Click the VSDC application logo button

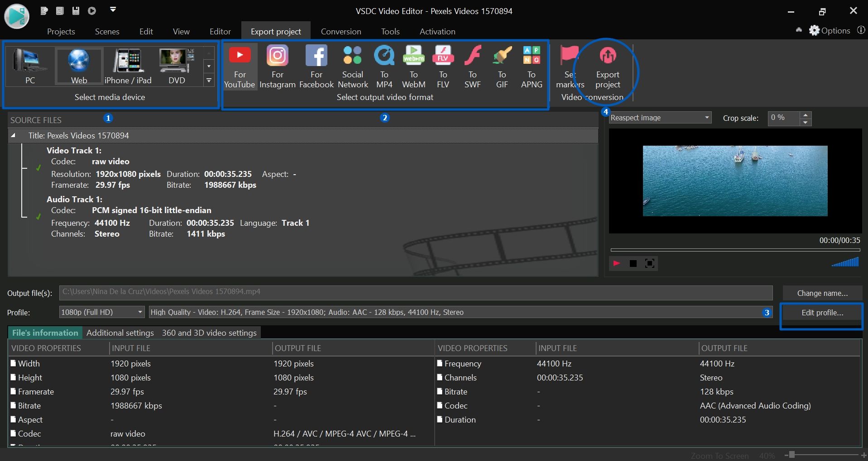tap(17, 16)
